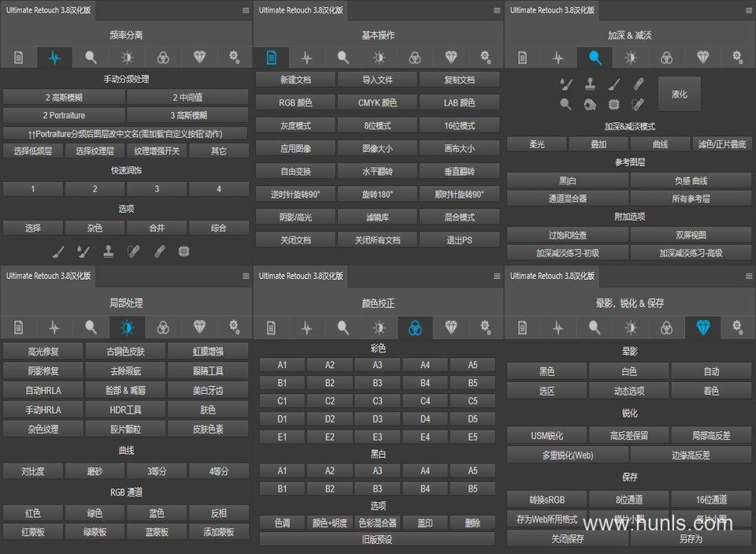Click the 添加蒙板 button
The width and height of the screenshot is (756, 554).
click(219, 532)
